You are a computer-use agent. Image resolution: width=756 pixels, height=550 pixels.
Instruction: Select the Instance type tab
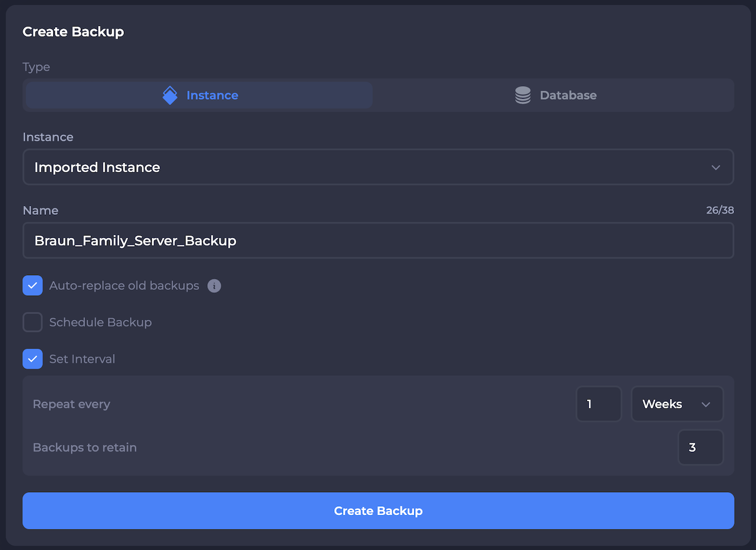[199, 95]
